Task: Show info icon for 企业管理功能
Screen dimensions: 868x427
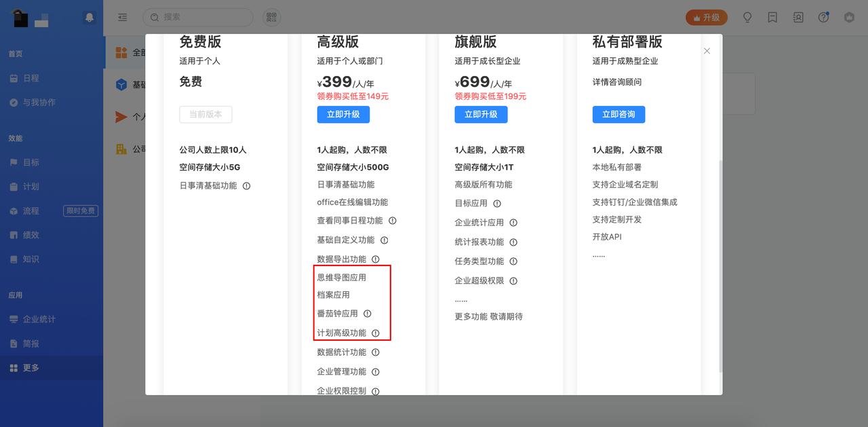Action: coord(375,372)
